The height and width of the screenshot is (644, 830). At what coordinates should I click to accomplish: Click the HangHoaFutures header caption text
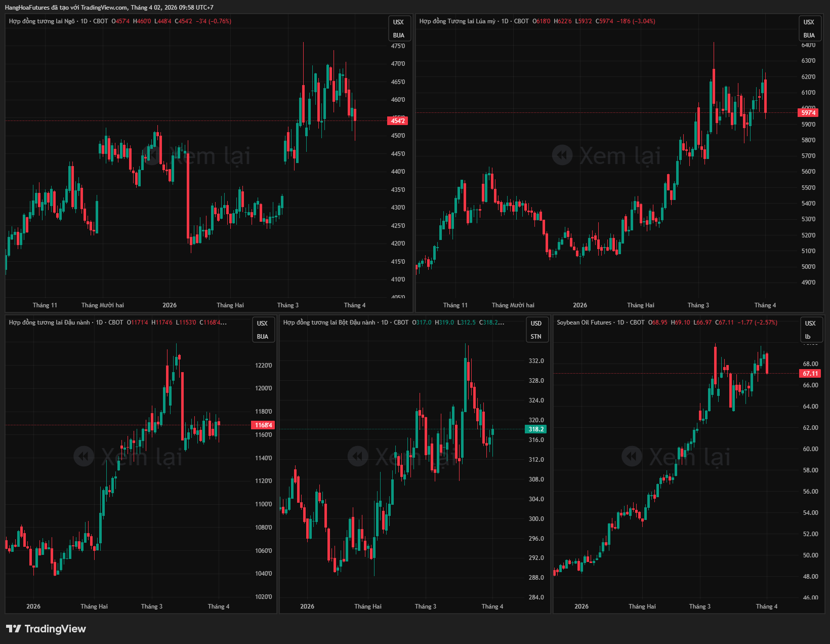(x=109, y=8)
